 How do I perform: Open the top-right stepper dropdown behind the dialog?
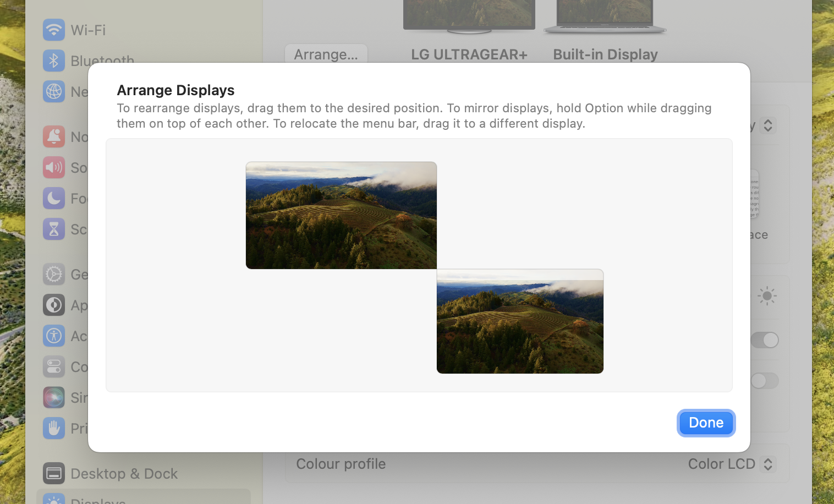pos(768,125)
